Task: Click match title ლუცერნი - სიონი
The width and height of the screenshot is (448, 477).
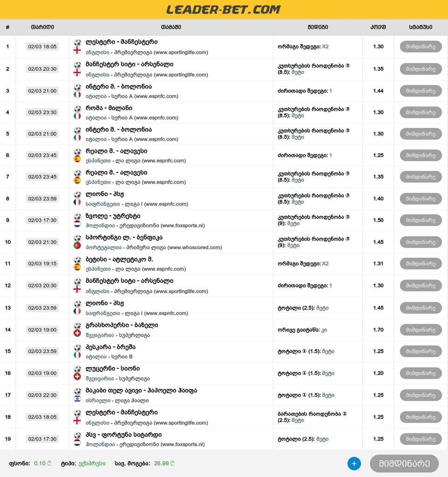Action: [x=113, y=368]
